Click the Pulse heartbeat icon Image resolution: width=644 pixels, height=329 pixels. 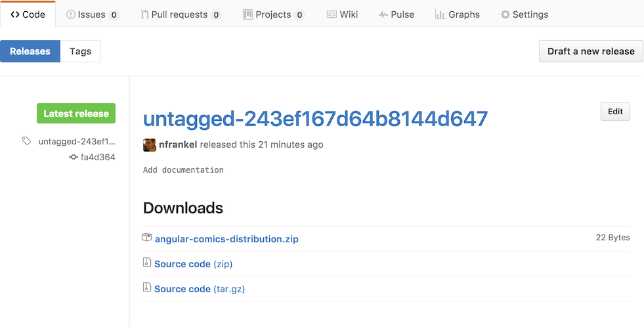(383, 15)
